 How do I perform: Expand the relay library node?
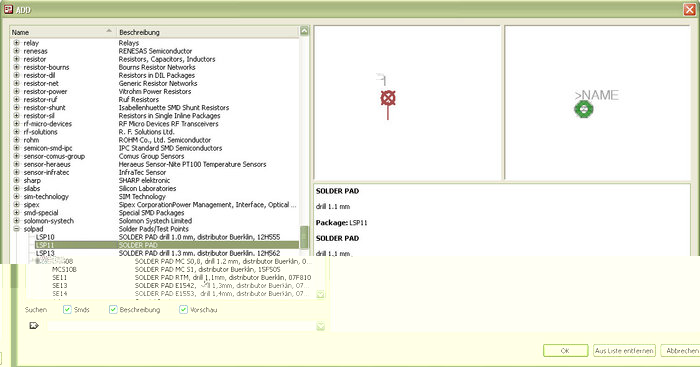click(17, 43)
